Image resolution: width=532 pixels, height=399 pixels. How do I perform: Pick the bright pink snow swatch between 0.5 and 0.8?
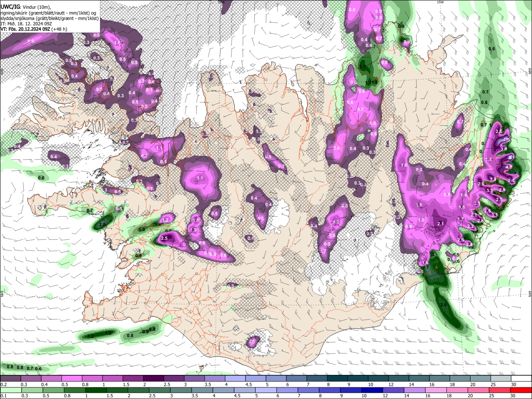point(71,379)
